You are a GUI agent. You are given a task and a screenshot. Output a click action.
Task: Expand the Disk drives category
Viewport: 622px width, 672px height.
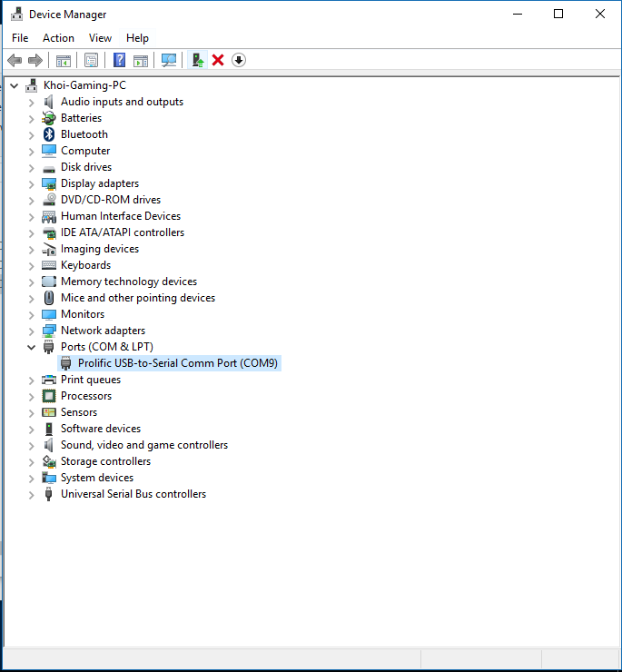(31, 168)
